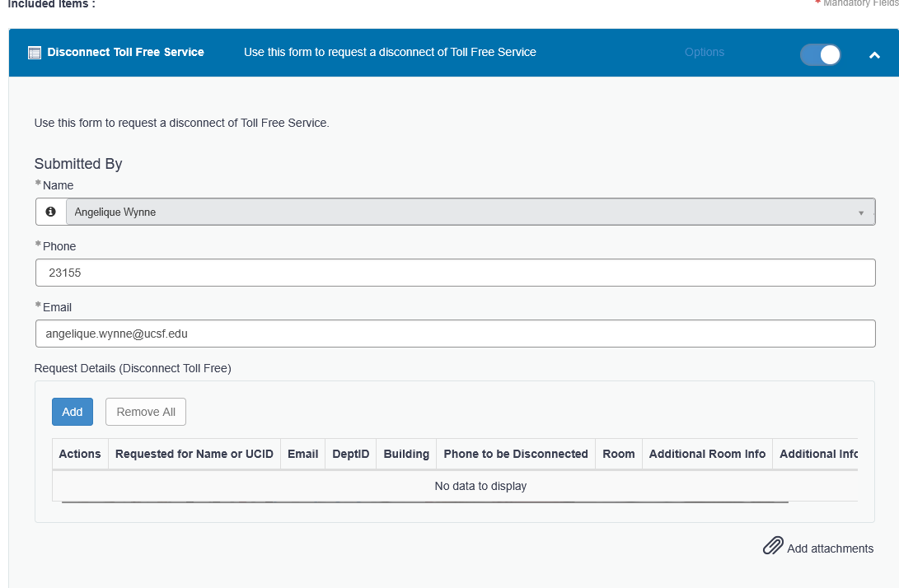This screenshot has height=588, width=899.
Task: Click the Add button in Request Details
Action: 73,412
